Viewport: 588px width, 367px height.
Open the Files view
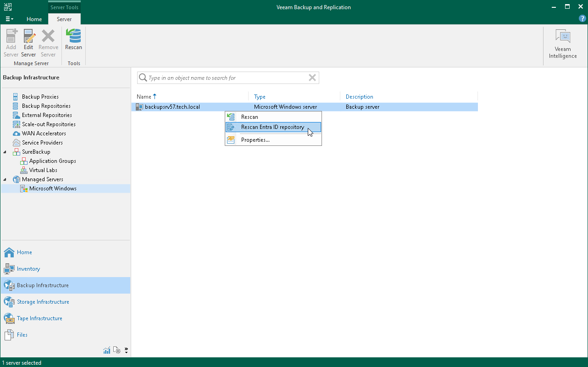point(66,335)
